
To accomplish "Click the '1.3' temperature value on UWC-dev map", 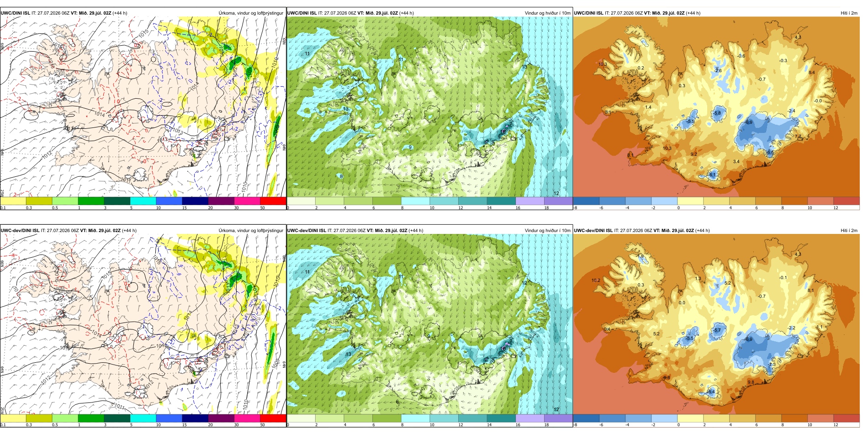I will coord(698,279).
